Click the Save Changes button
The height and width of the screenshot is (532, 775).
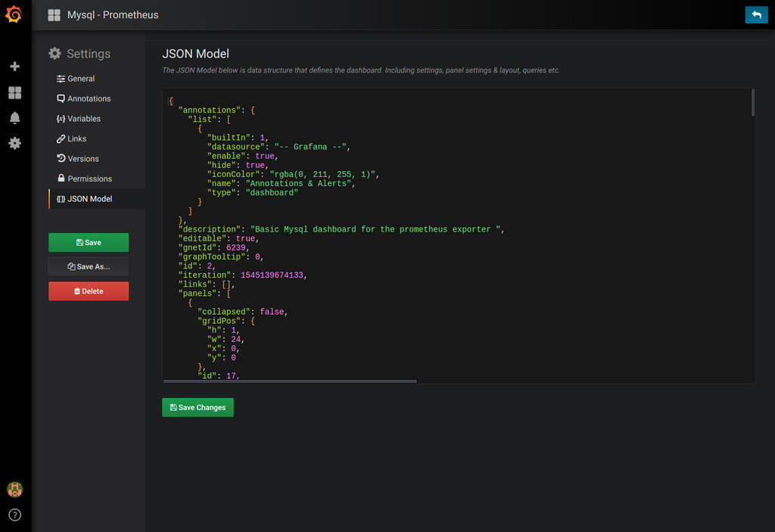point(198,407)
